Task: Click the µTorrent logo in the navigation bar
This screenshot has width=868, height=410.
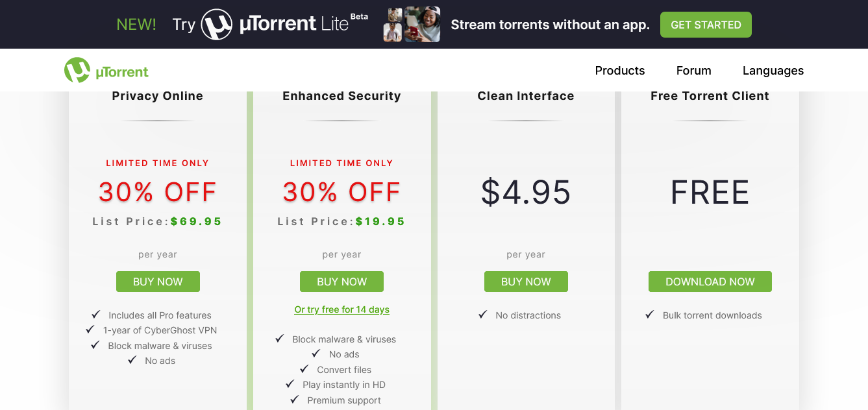Action: [106, 71]
